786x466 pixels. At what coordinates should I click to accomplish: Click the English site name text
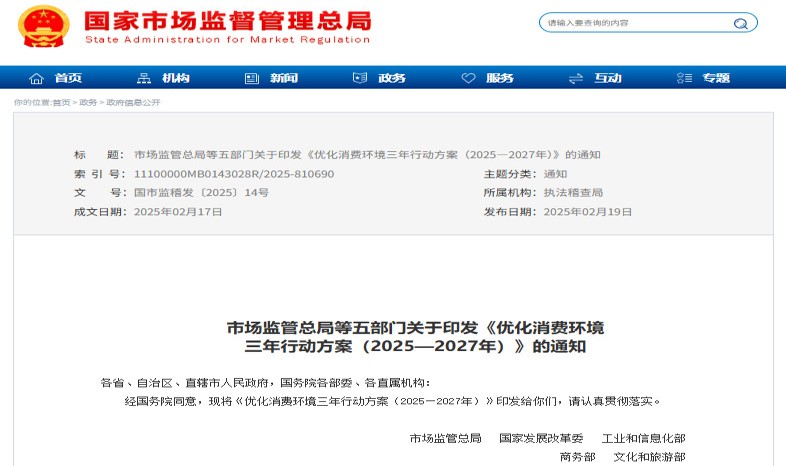(x=228, y=40)
